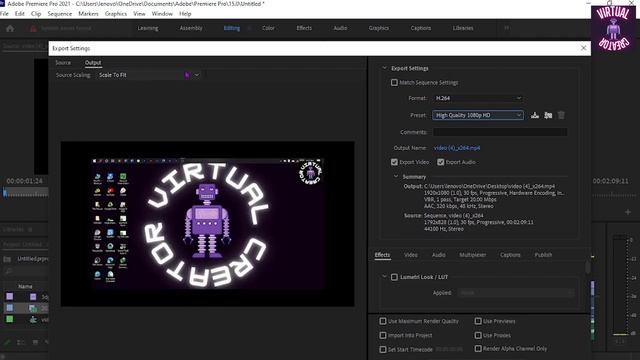Open the Source Scaling Scale To Fit dropdown
This screenshot has width=640, height=360.
[149, 75]
